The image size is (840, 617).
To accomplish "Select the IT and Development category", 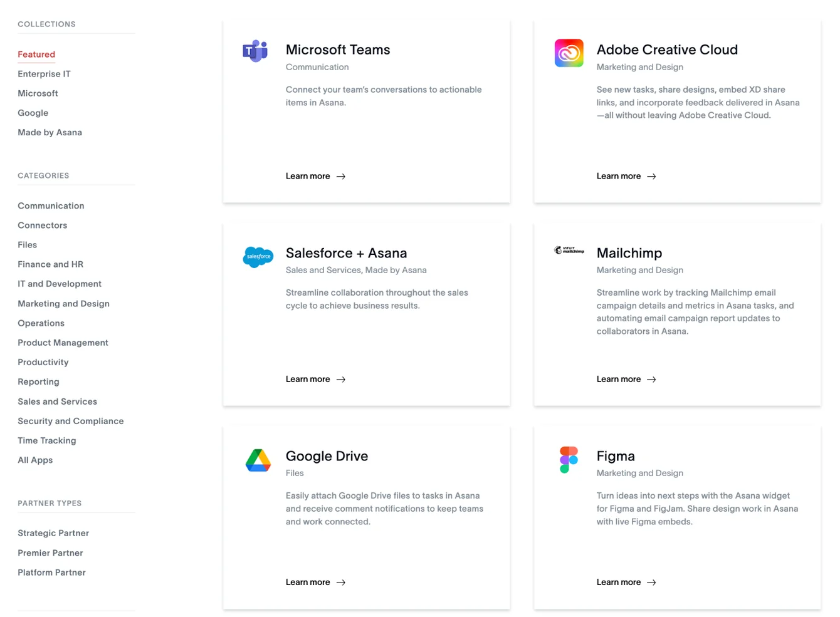I will (x=60, y=284).
